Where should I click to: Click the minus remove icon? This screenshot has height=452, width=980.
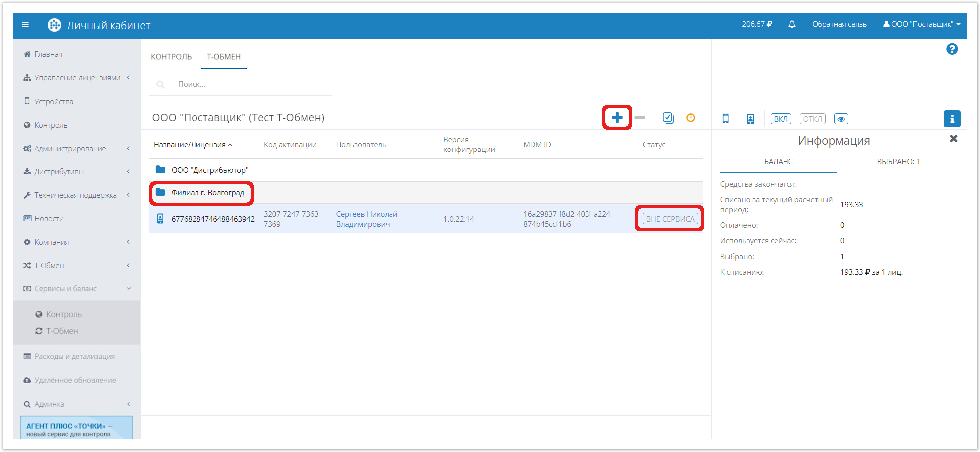click(x=640, y=118)
